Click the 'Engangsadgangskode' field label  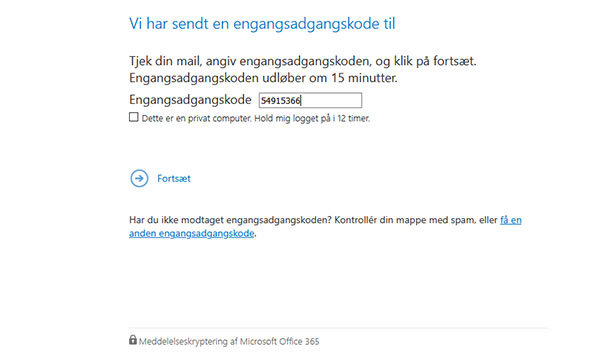[x=190, y=100]
